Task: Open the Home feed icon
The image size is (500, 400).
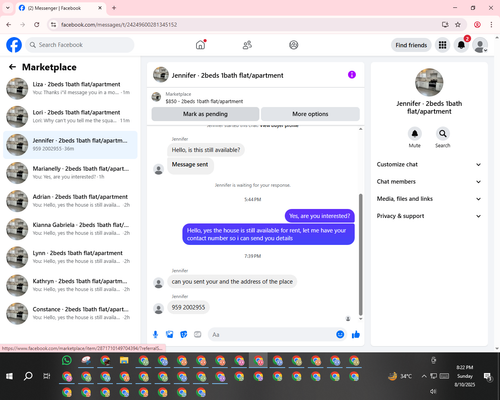Action: [200, 45]
